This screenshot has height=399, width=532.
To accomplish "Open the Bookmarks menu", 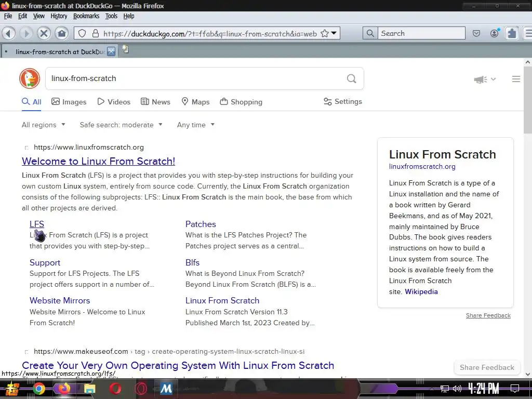I will [86, 16].
